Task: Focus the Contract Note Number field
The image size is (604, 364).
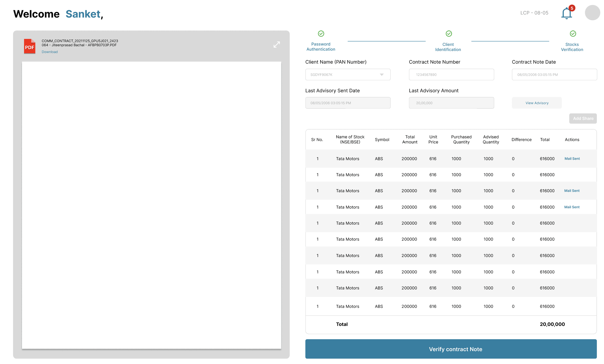Action: [x=451, y=75]
